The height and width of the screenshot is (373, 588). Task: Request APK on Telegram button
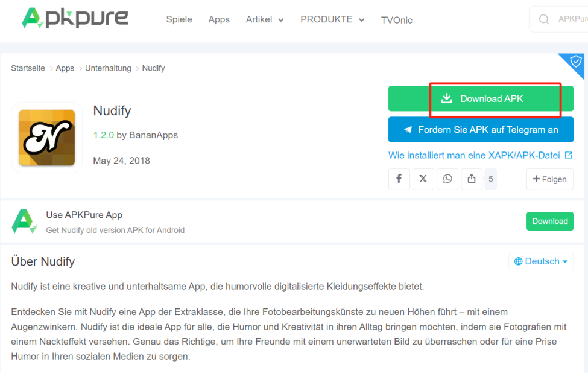pos(481,129)
